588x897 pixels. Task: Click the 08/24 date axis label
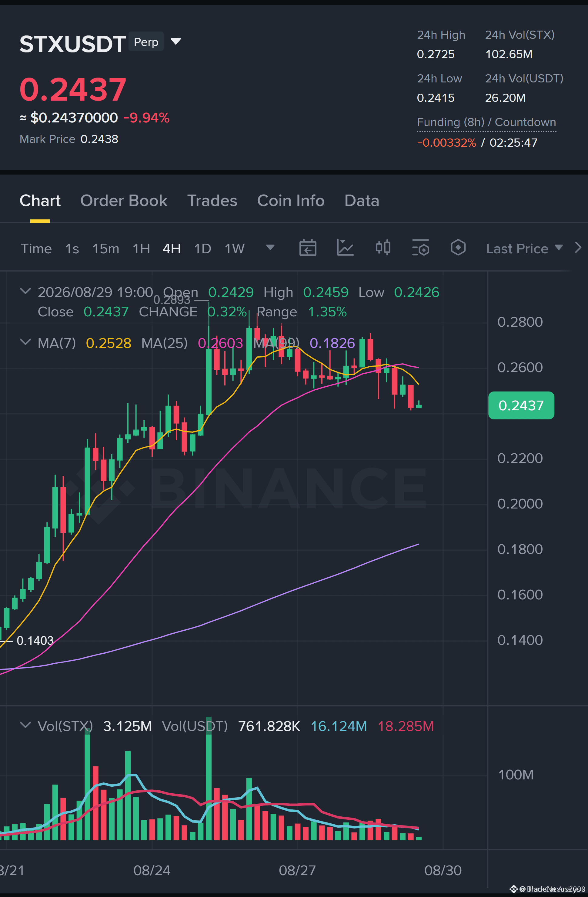click(152, 870)
